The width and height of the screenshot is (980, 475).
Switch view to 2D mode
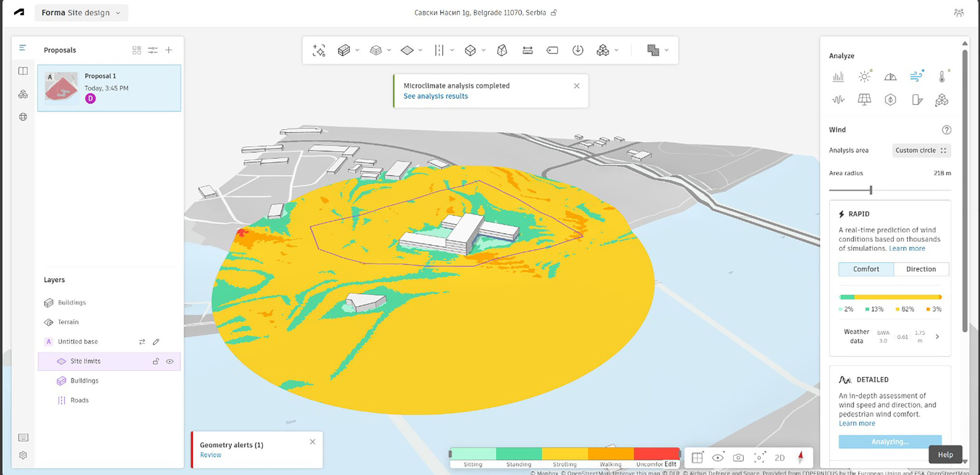[779, 457]
